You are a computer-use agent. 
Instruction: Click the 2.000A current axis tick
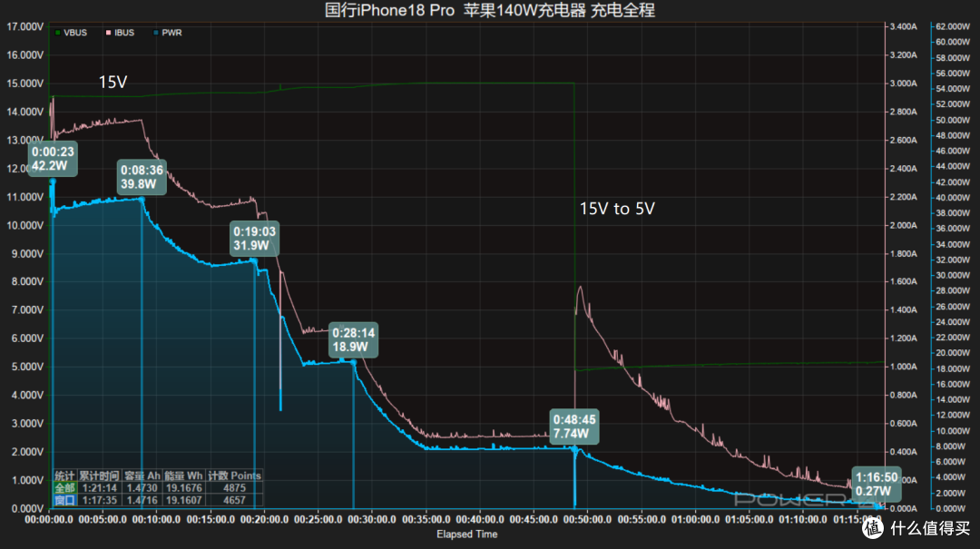point(903,226)
